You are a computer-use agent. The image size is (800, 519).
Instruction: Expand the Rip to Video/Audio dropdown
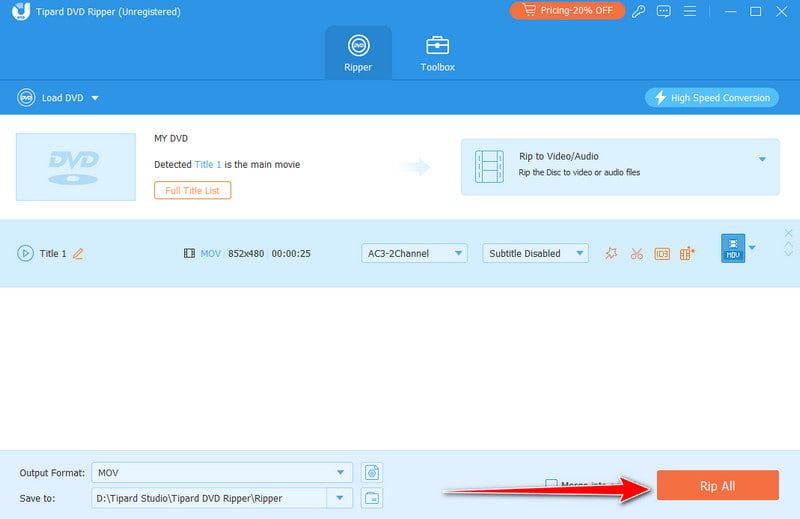coord(761,160)
